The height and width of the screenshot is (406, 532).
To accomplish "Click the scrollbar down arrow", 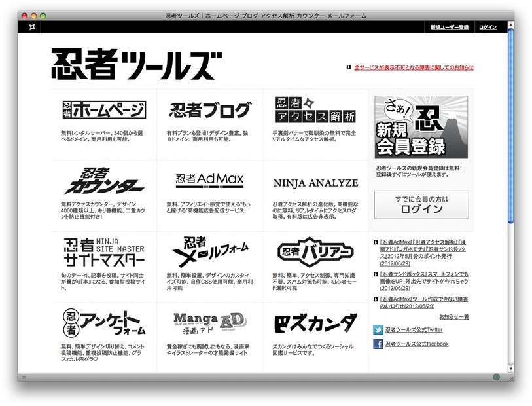I will 510,369.
